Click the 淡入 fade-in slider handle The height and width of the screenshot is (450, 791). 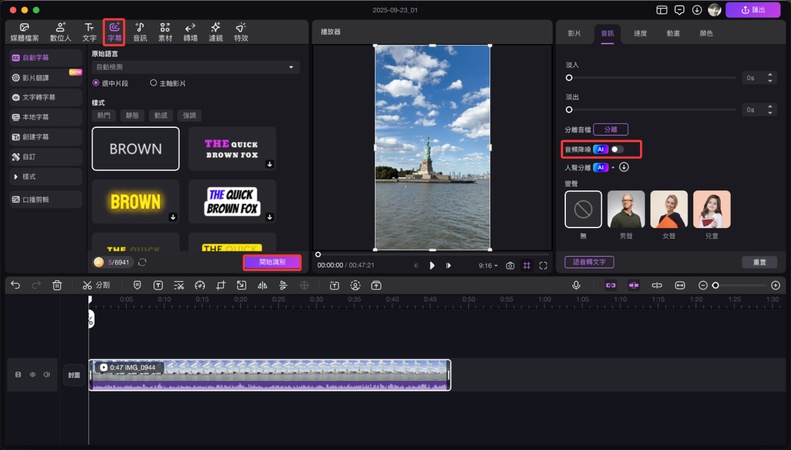(570, 77)
